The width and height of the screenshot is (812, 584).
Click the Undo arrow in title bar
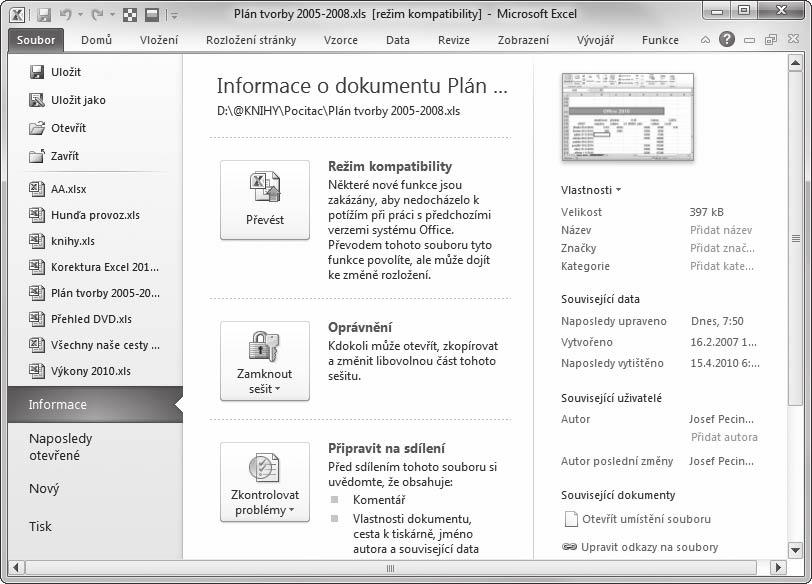[66, 14]
